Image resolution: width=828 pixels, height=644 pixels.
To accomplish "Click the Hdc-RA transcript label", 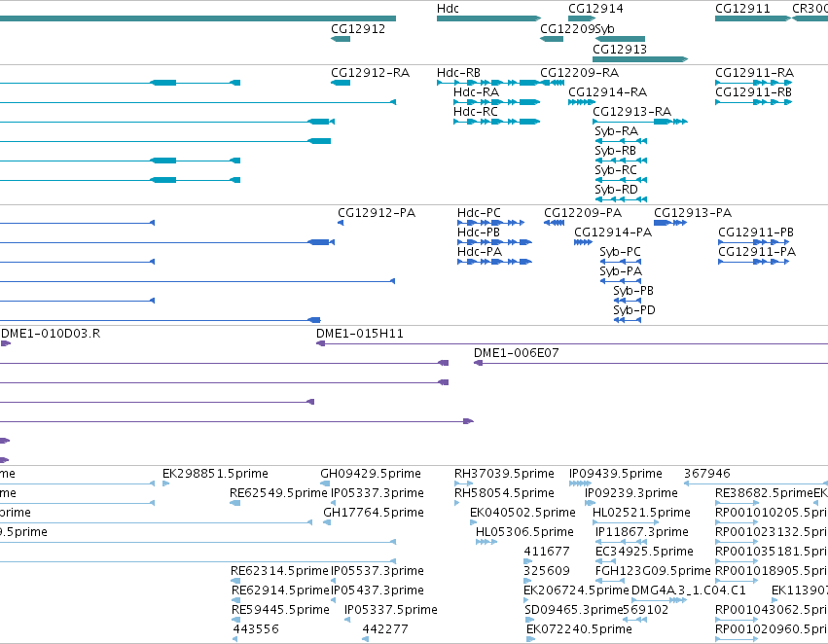I will tap(476, 91).
